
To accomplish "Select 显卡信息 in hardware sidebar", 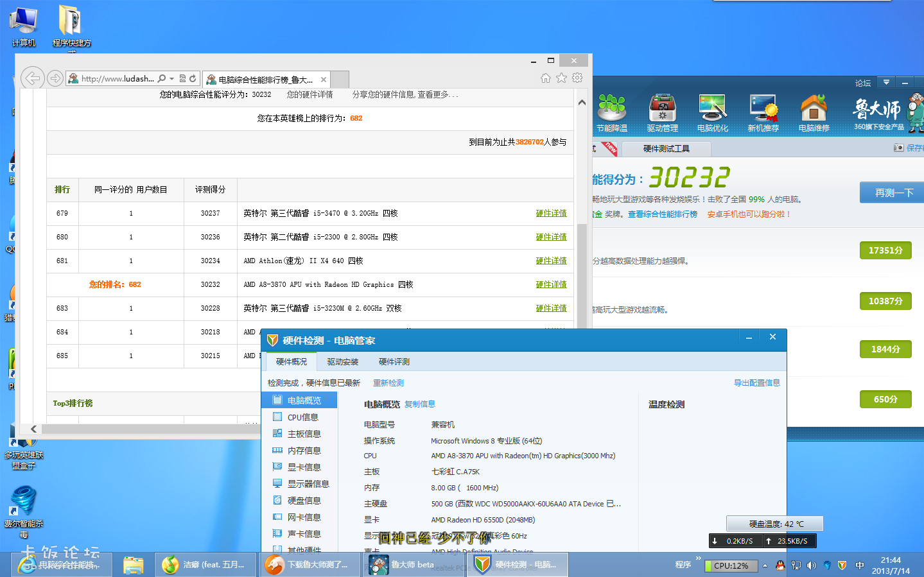I will pos(299,467).
